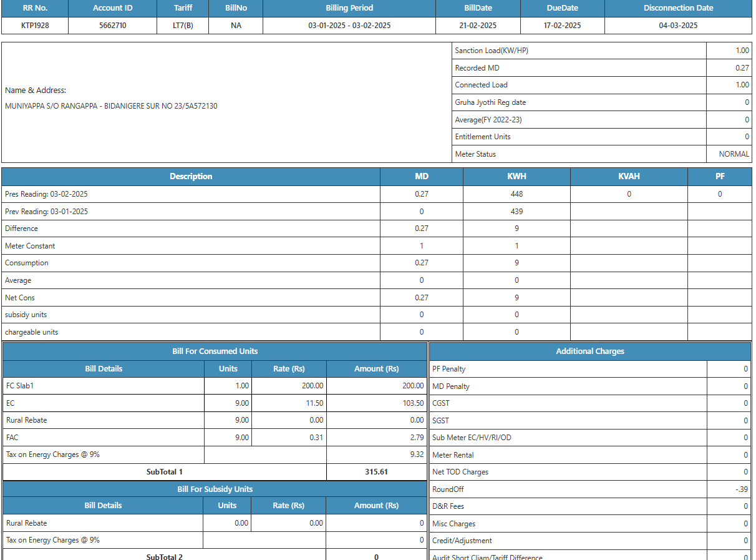This screenshot has height=560, width=756.
Task: Click the D&R Fees label
Action: coord(448,506)
